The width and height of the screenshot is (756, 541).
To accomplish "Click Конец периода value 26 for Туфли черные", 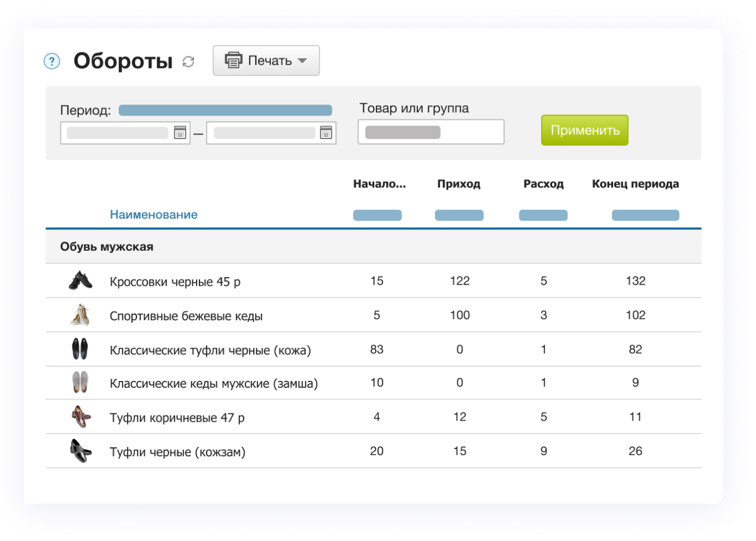I will (635, 451).
